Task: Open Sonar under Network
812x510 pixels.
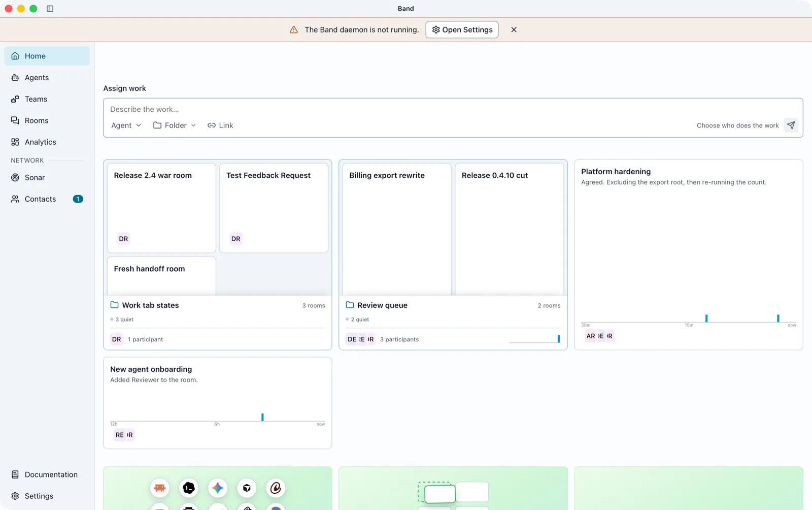Action: 47,177
